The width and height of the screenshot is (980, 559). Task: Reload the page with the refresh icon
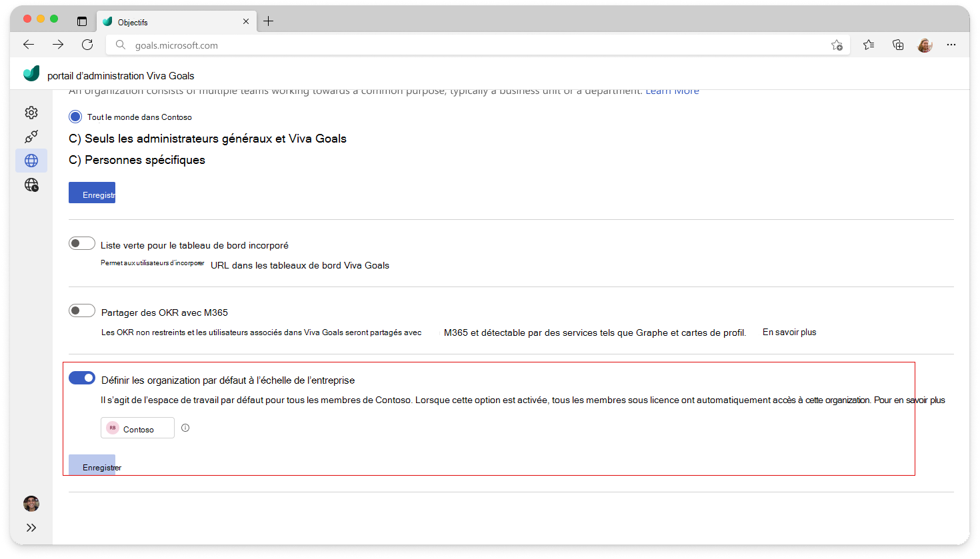point(87,45)
